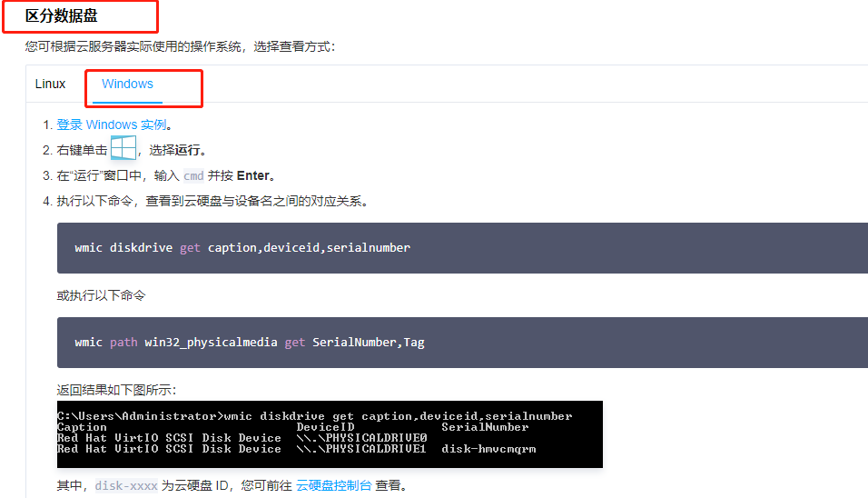
Task: Click the 区分数据盘 section heading
Action: (64, 15)
